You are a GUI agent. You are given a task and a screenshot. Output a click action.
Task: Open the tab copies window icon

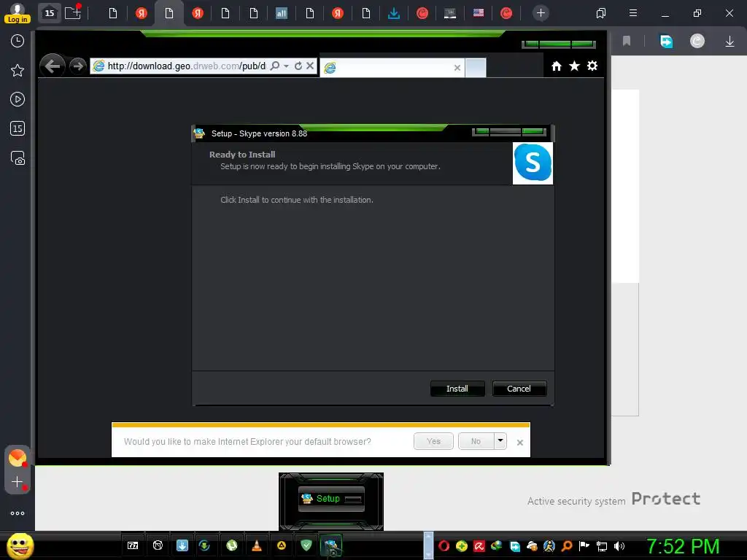pyautogui.click(x=601, y=13)
